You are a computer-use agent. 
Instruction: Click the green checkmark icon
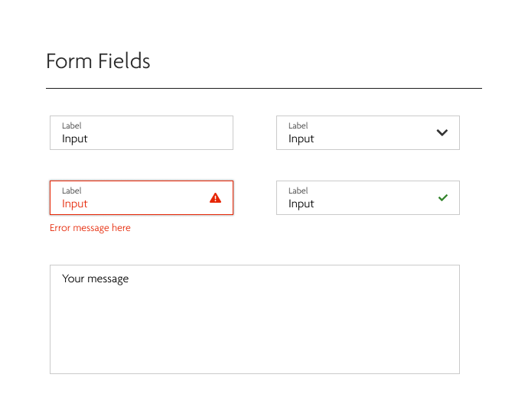pos(442,197)
